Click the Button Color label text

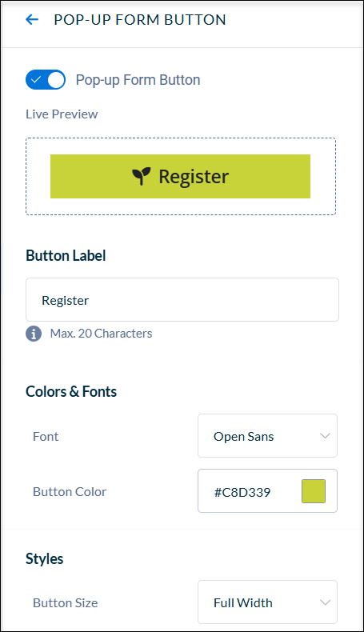pos(70,491)
